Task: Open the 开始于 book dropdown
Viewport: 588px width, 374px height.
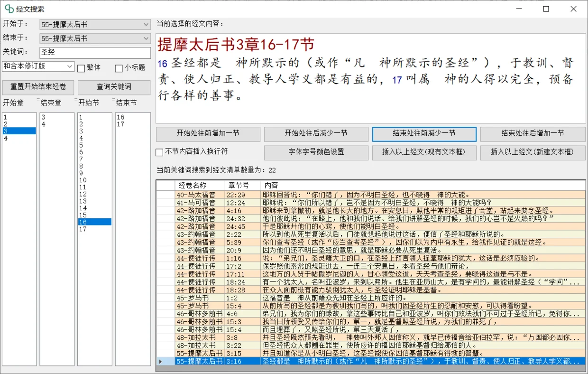Action: coord(95,24)
